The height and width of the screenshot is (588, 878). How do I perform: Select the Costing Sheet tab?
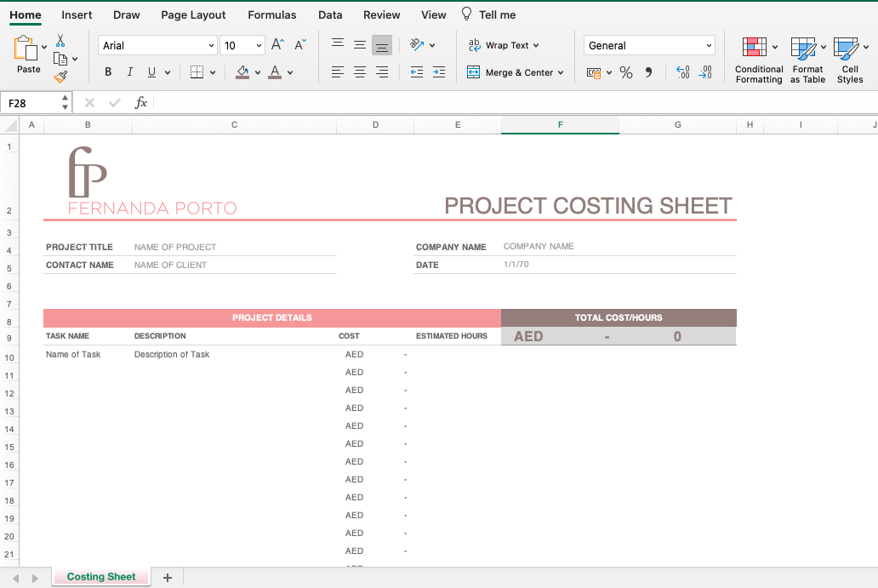(x=101, y=577)
